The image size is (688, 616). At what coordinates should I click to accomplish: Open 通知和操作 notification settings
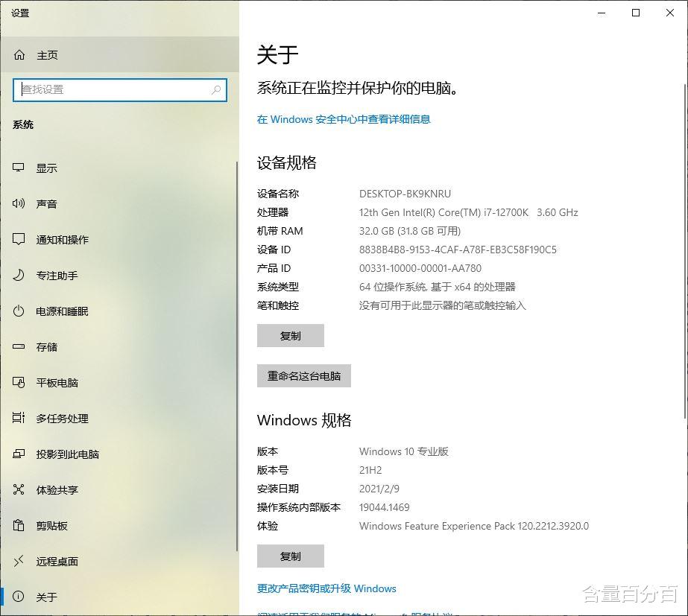click(18, 239)
